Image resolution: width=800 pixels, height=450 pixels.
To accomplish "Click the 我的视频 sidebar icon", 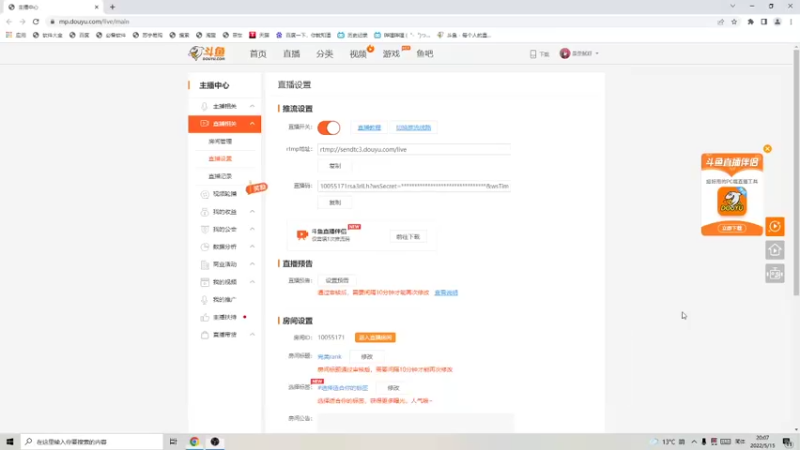I will (205, 282).
